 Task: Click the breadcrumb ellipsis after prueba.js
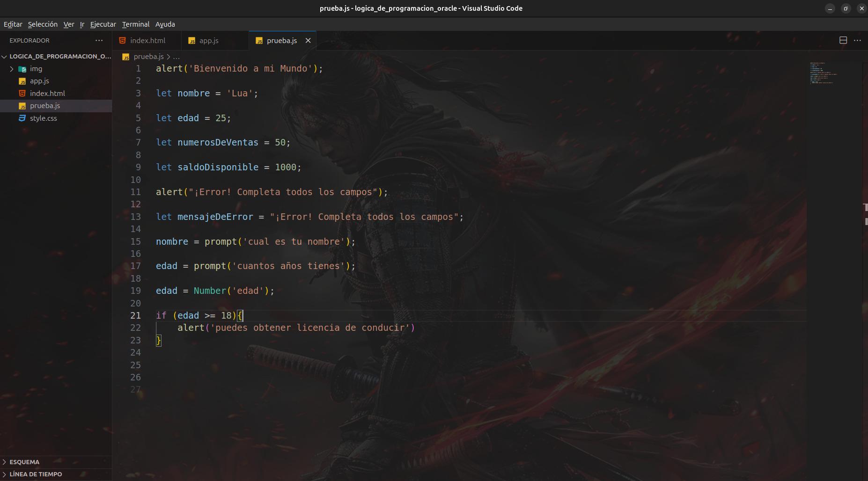pos(176,57)
